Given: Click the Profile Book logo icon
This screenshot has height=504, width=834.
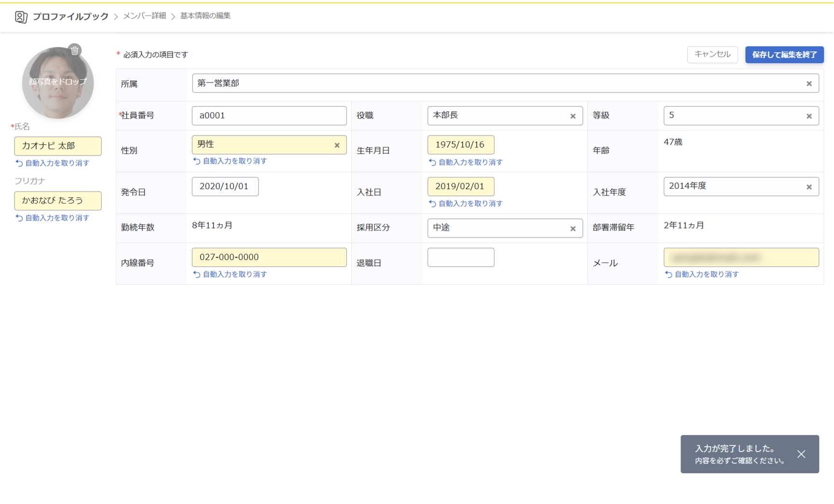Looking at the screenshot, I should click(x=21, y=17).
